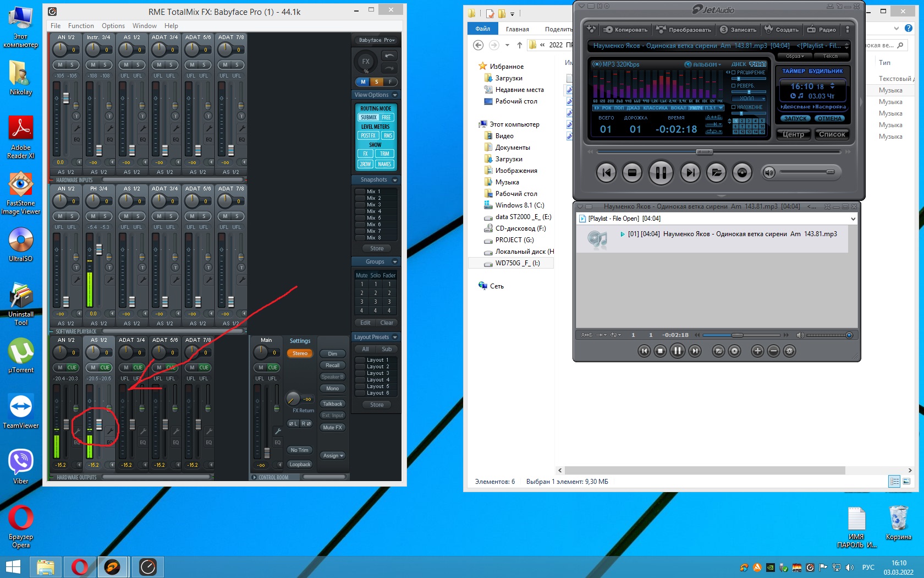Collapse the Groups panel in TotalMix
The height and width of the screenshot is (578, 924).
[395, 262]
